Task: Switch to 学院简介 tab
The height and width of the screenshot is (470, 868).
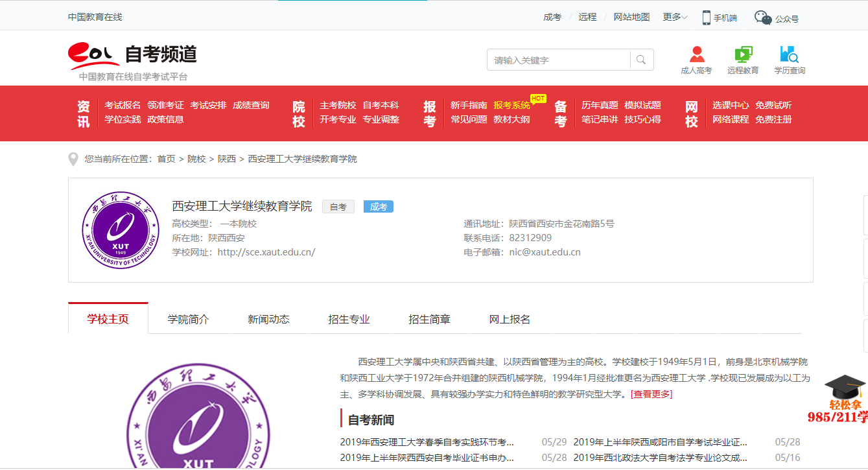Action: 189,319
